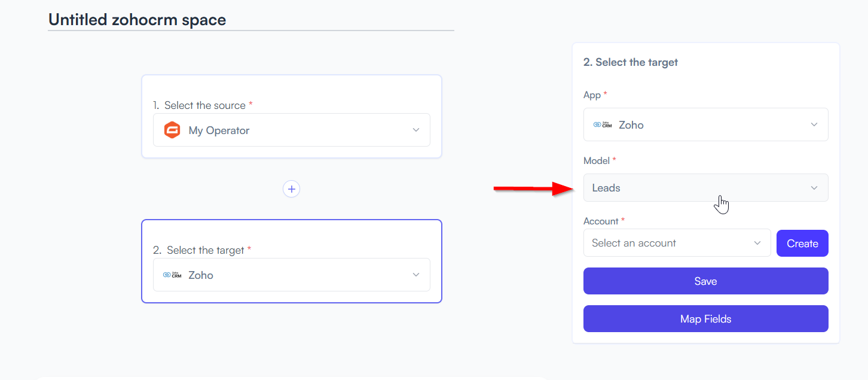Open Zoho target dropdown in step 2 card

pos(292,275)
